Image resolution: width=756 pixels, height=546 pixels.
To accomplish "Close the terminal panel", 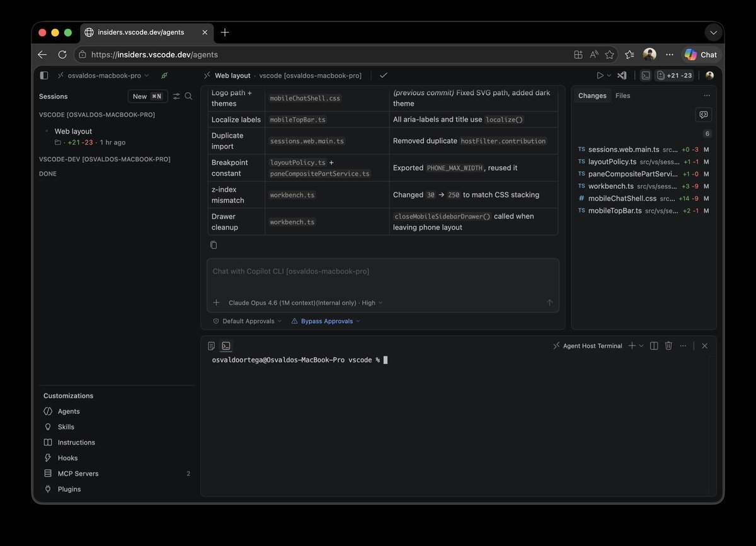I will (x=704, y=346).
